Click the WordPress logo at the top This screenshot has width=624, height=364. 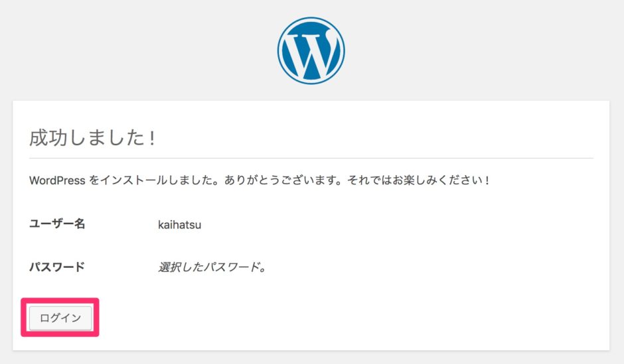click(x=311, y=50)
